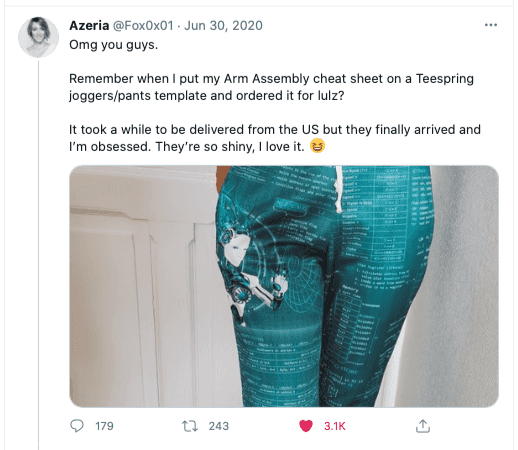Click the Azeria display name

(x=89, y=25)
